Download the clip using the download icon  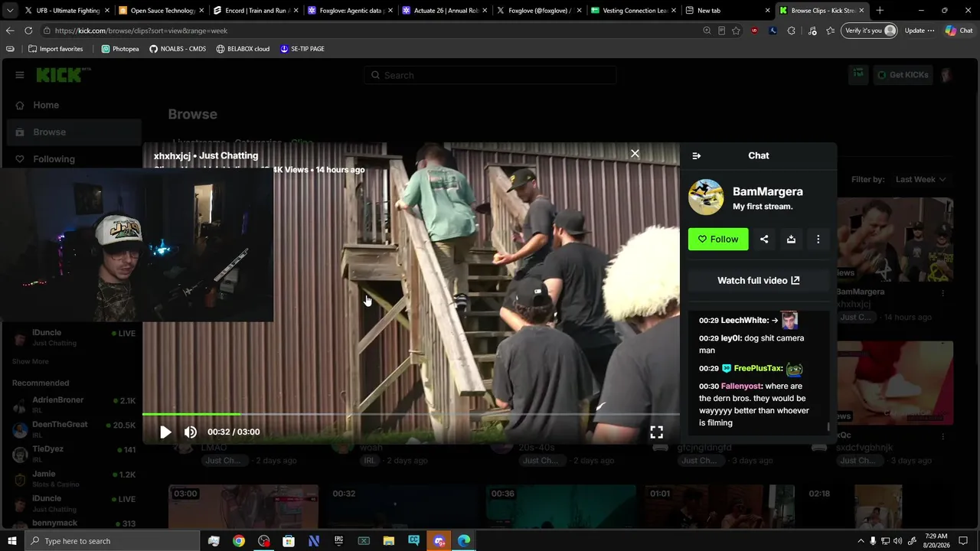pyautogui.click(x=791, y=240)
